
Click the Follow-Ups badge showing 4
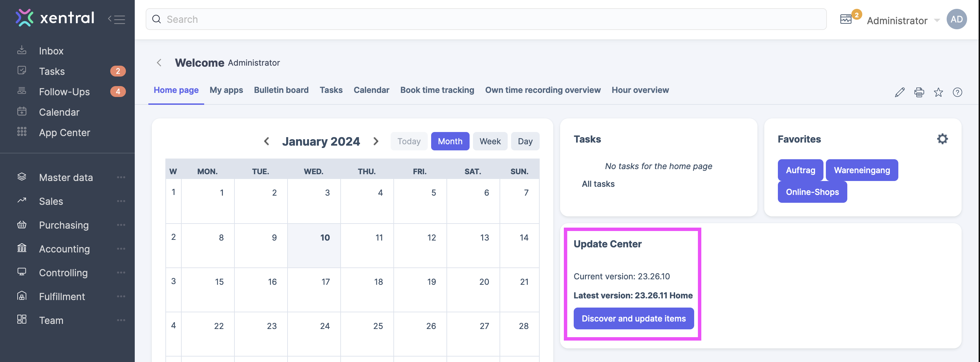[117, 91]
